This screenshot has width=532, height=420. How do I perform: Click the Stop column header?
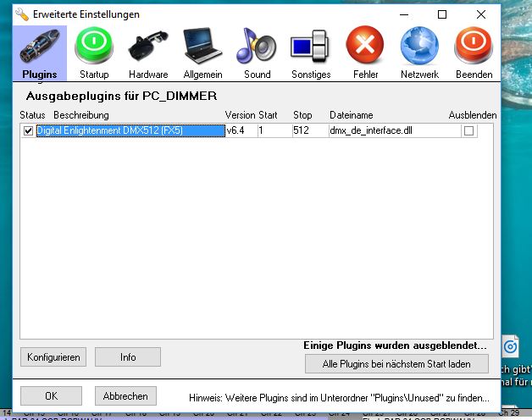point(302,115)
